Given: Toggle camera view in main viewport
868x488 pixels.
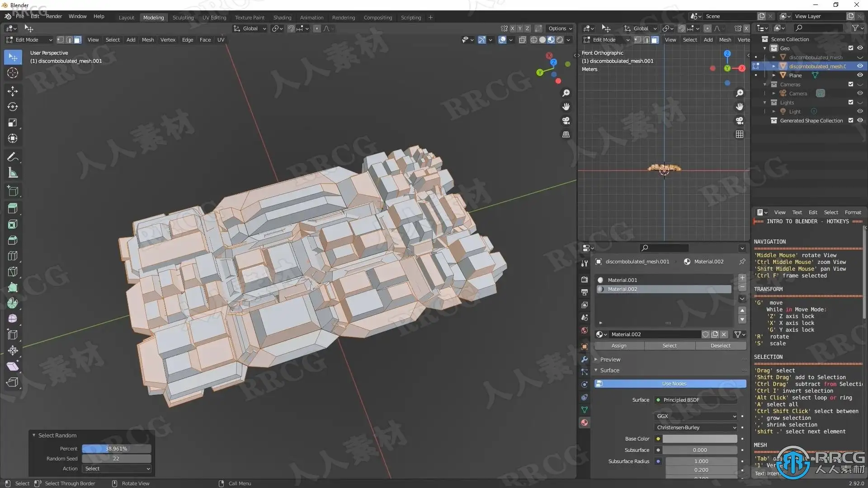Looking at the screenshot, I should click(566, 121).
